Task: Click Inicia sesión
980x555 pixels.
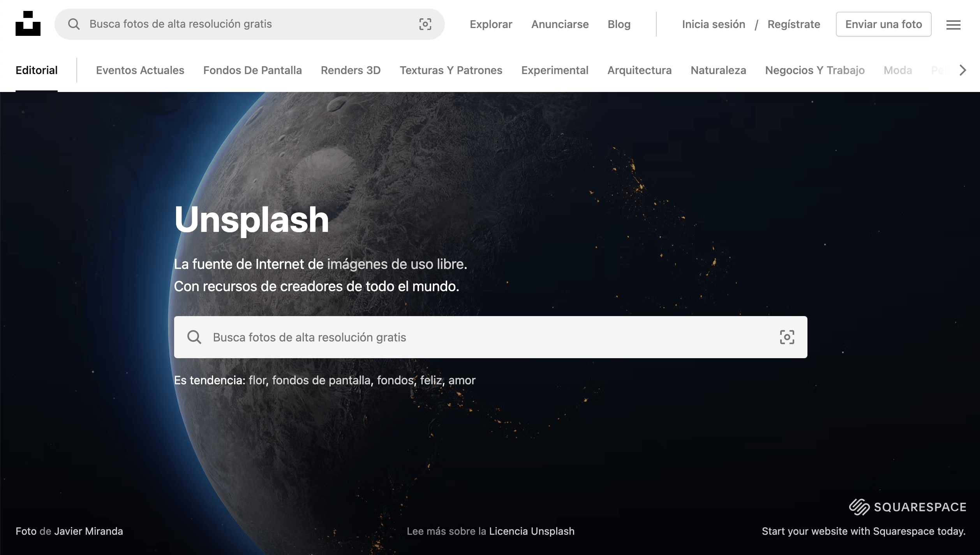Action: [714, 24]
